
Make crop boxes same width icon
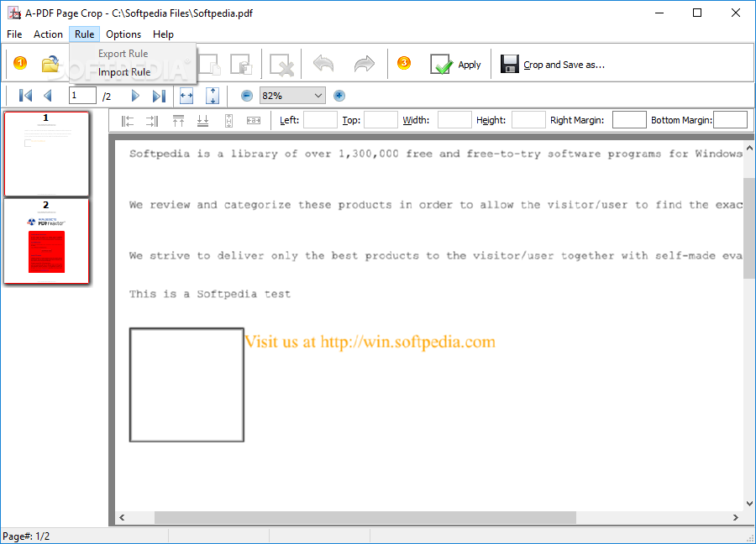click(254, 120)
